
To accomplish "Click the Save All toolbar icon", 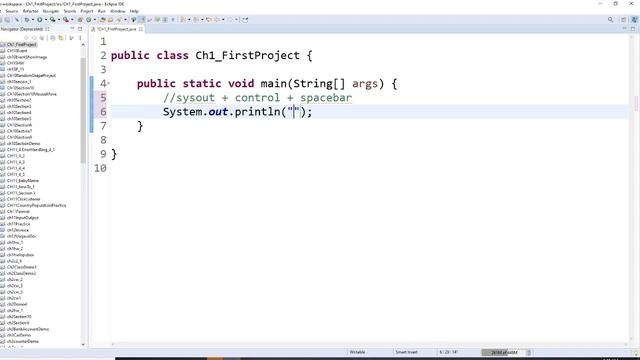I will pyautogui.click(x=8, y=20).
